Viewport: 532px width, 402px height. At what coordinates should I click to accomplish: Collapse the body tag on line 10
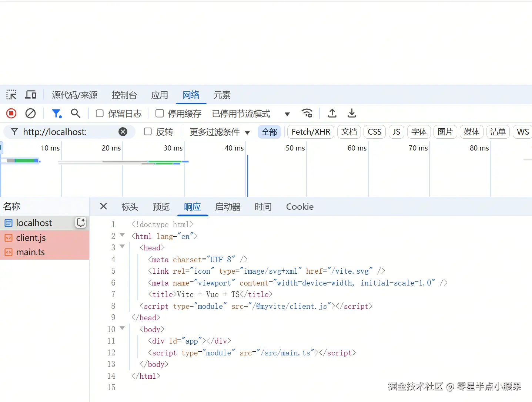click(x=122, y=328)
